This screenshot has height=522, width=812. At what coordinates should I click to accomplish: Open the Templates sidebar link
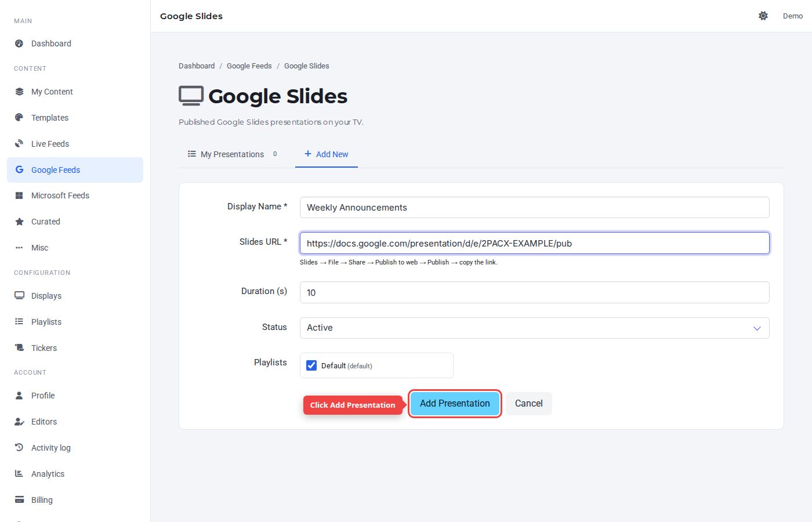[x=75, y=118]
